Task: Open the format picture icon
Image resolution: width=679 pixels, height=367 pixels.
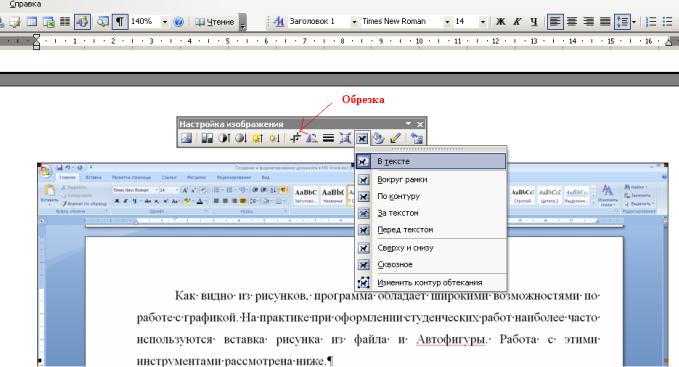Action: click(378, 138)
